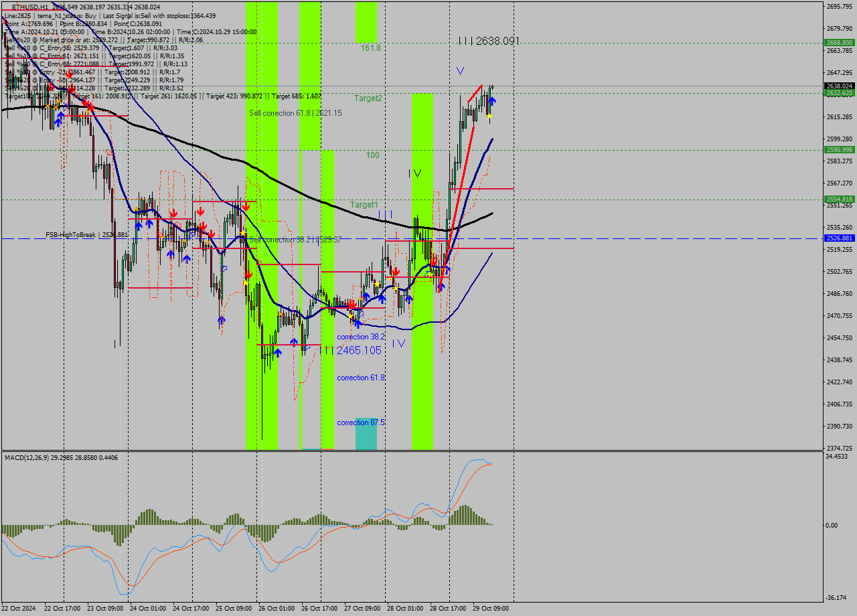Select the blue 'correction 38.2' label
The image size is (857, 616).
click(361, 337)
